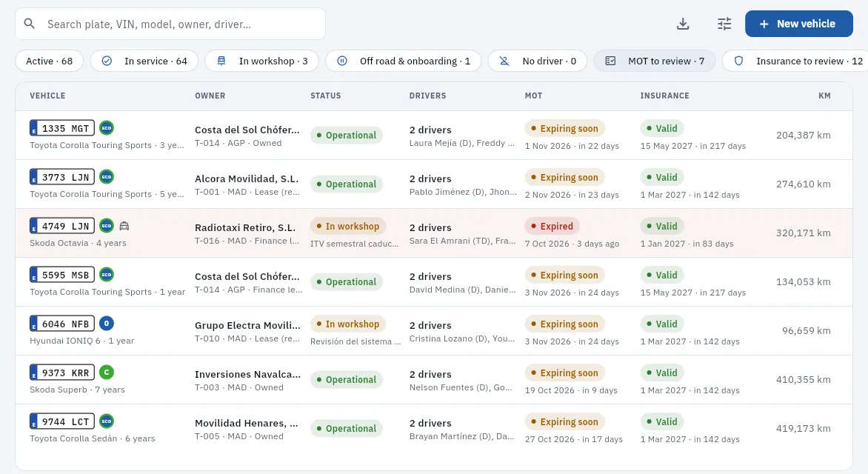Screen dimensions: 868x474
Task: Click the Vehicle column header
Action: click(x=47, y=96)
